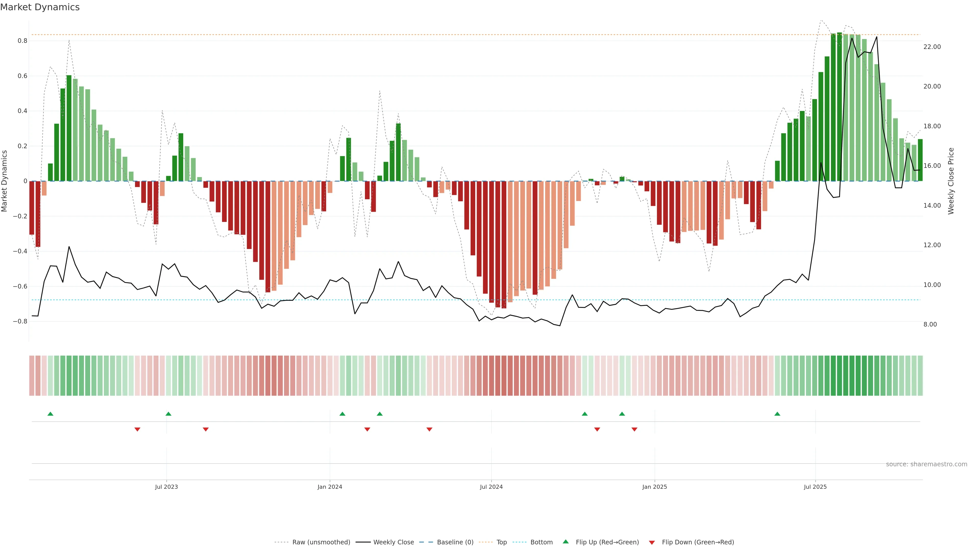Image resolution: width=980 pixels, height=551 pixels.
Task: Click the Market Dynamics chart title
Action: point(40,7)
